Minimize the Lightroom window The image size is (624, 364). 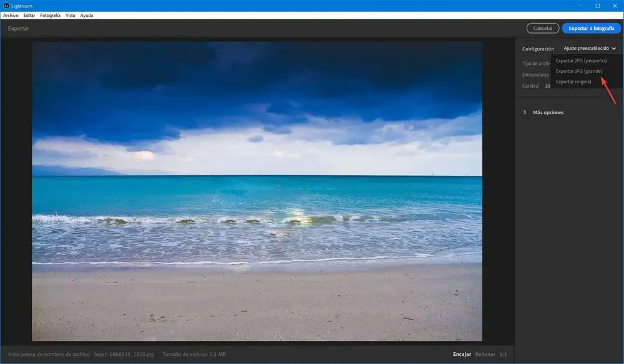click(580, 6)
